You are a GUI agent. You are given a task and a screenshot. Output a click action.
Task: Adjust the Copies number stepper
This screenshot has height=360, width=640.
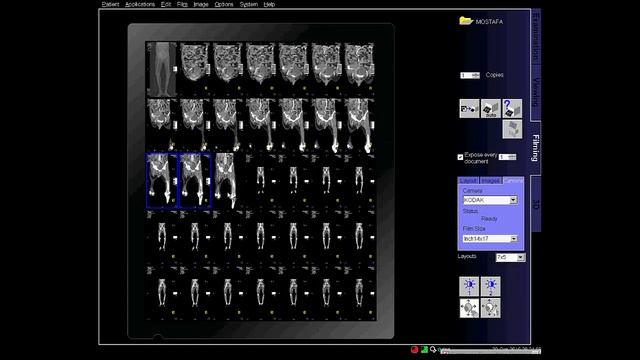[x=470, y=75]
